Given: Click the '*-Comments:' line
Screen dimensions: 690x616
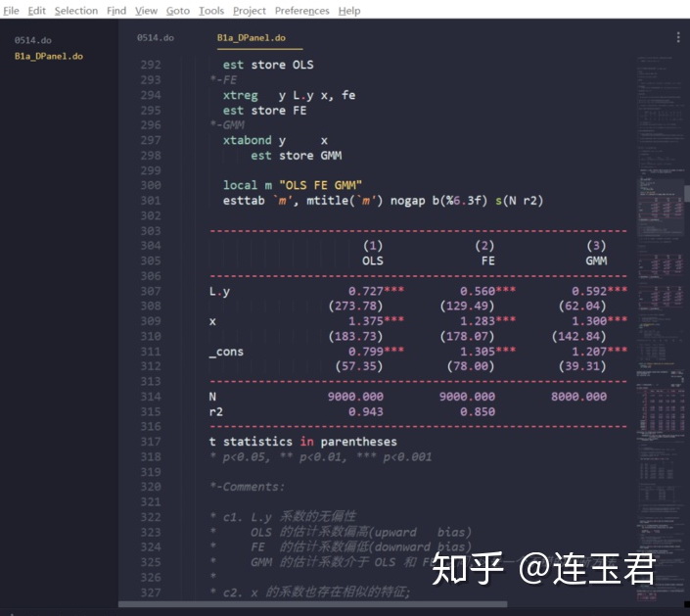Looking at the screenshot, I should 248,487.
